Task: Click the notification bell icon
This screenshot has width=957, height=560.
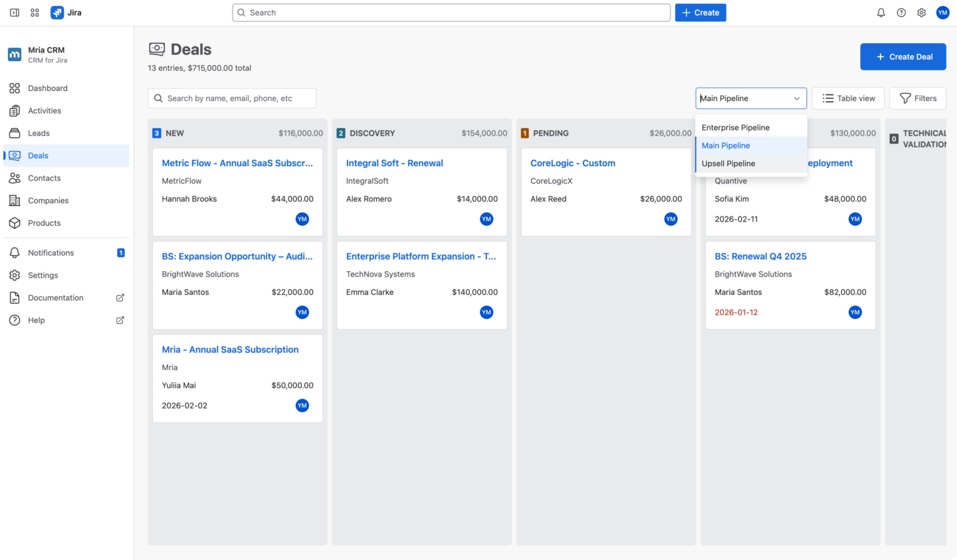Action: coord(881,12)
